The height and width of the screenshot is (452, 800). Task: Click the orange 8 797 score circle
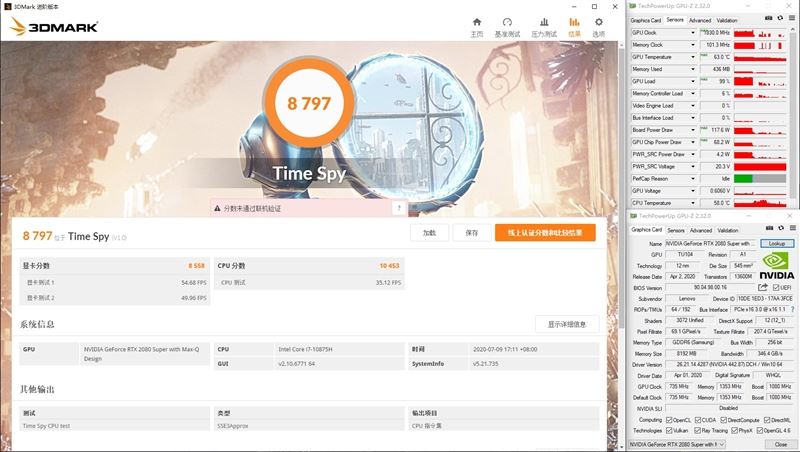tap(309, 104)
